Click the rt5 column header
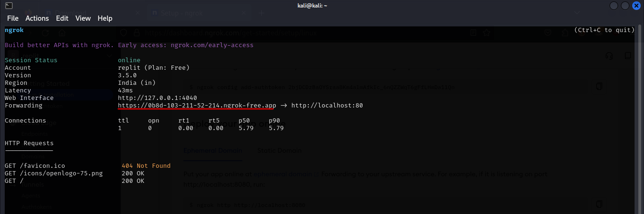Image resolution: width=644 pixels, height=214 pixels. [214, 121]
